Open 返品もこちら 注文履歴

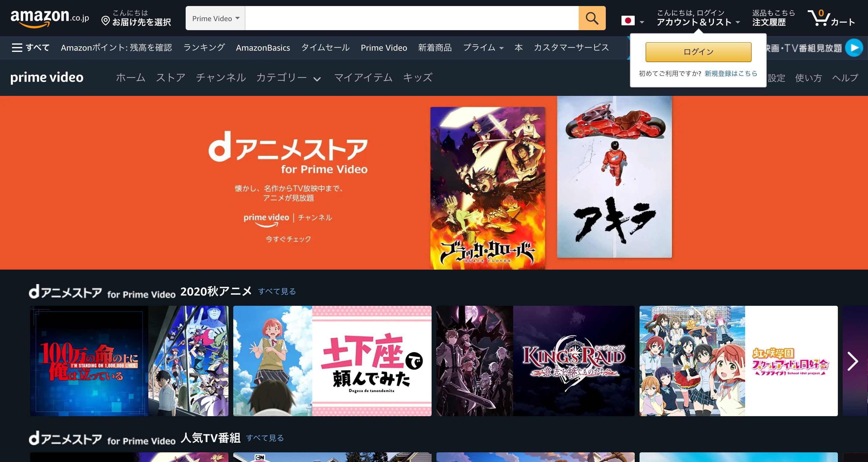click(773, 18)
